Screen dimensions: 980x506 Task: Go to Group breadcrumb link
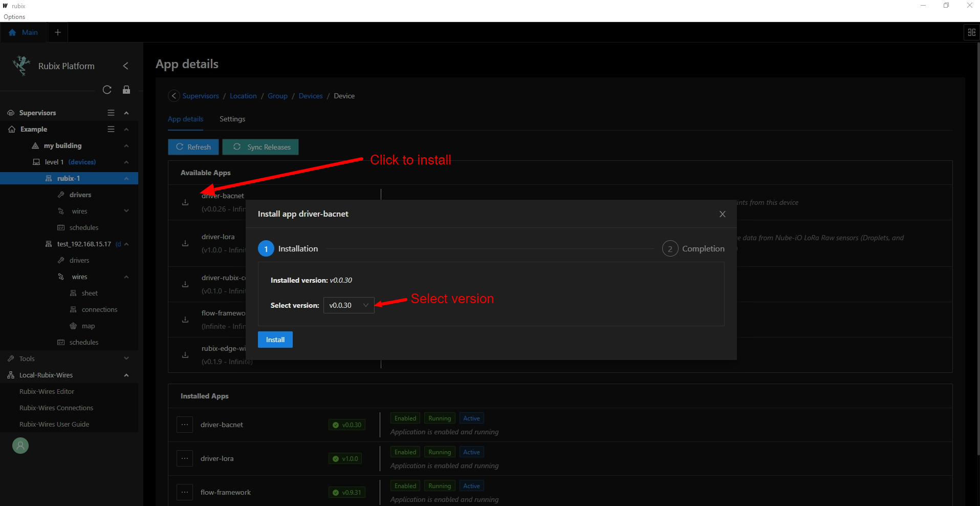277,96
